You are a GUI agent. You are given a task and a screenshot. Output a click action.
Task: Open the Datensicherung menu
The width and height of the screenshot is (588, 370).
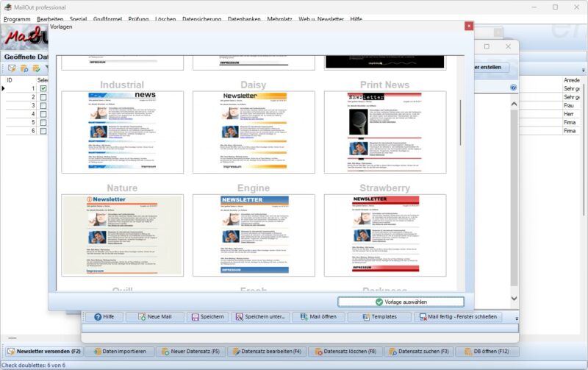[x=201, y=19]
